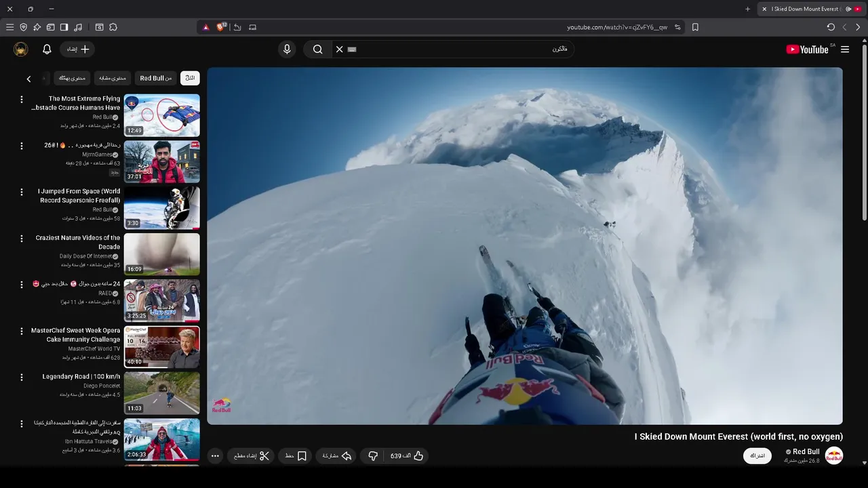This screenshot has height=488, width=868.
Task: Click the YouTube search magnifier button
Action: [x=317, y=49]
